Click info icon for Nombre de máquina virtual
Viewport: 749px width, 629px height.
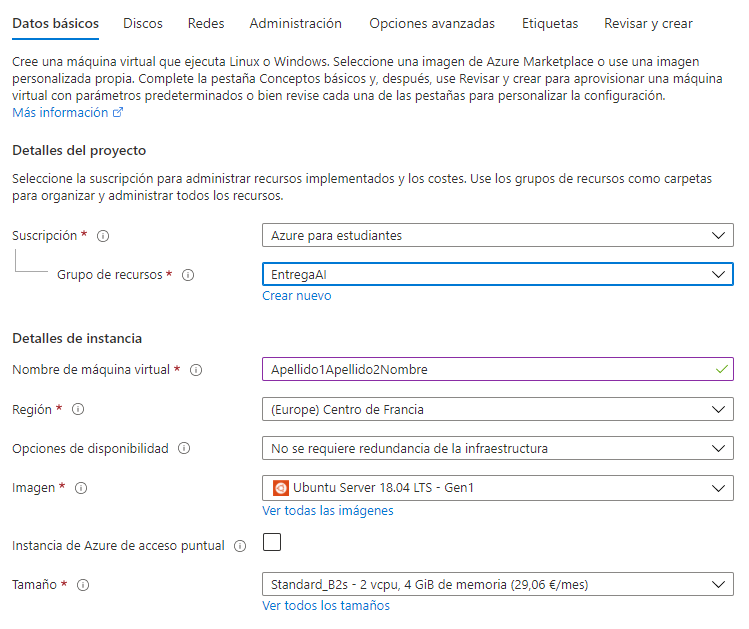coord(196,370)
